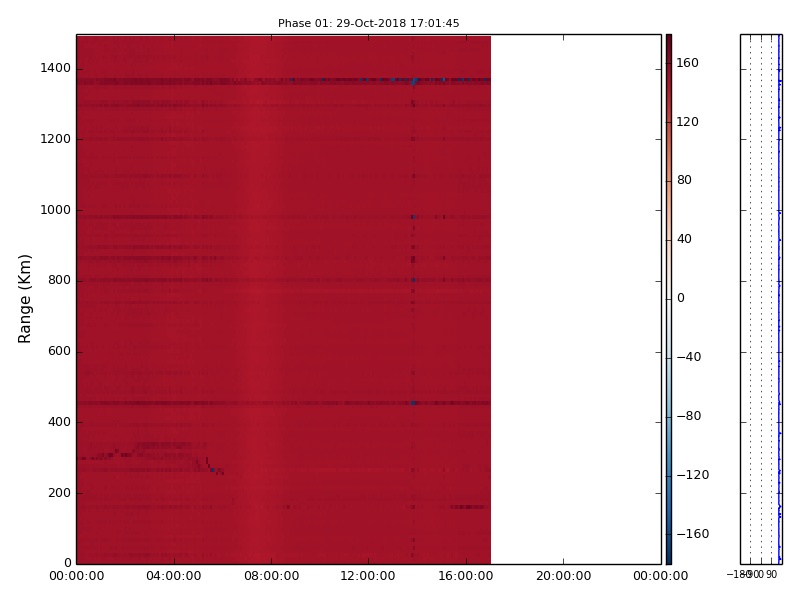Click x-axis tick label 20:00:00
This screenshot has width=800, height=600.
[563, 576]
